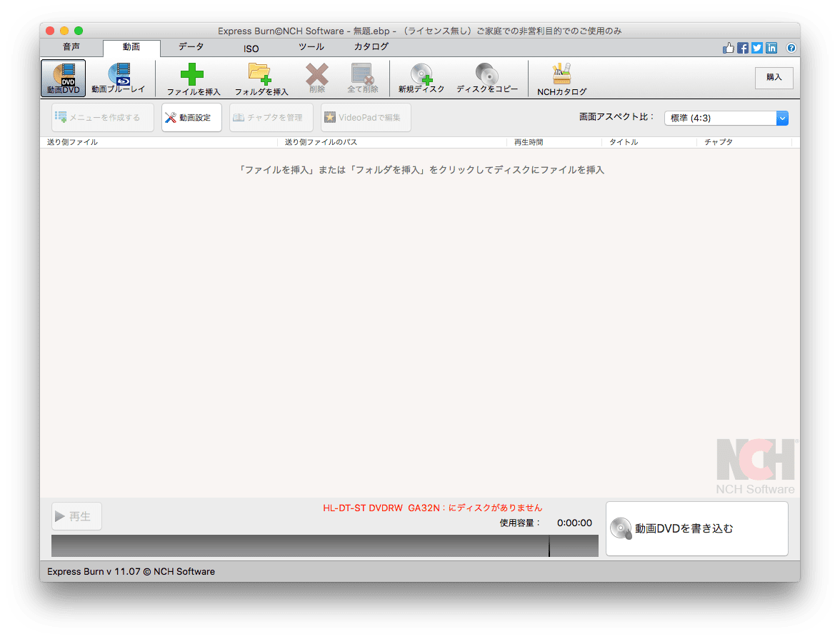Open 動画設定 settings
Image resolution: width=840 pixels, height=639 pixels.
[x=191, y=117]
